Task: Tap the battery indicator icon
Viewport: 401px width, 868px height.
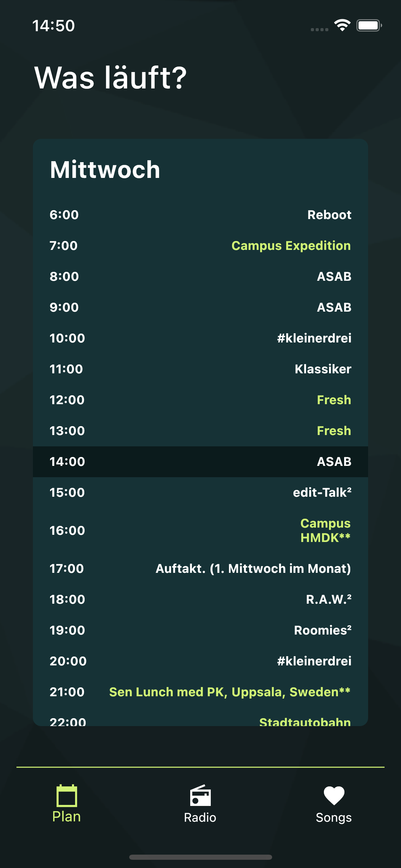Action: (369, 25)
